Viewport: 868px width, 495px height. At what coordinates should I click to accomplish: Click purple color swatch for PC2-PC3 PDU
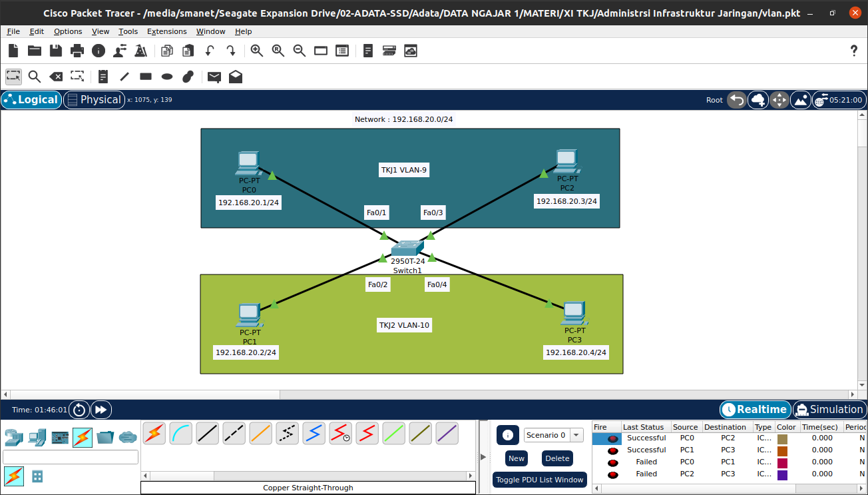pos(782,474)
